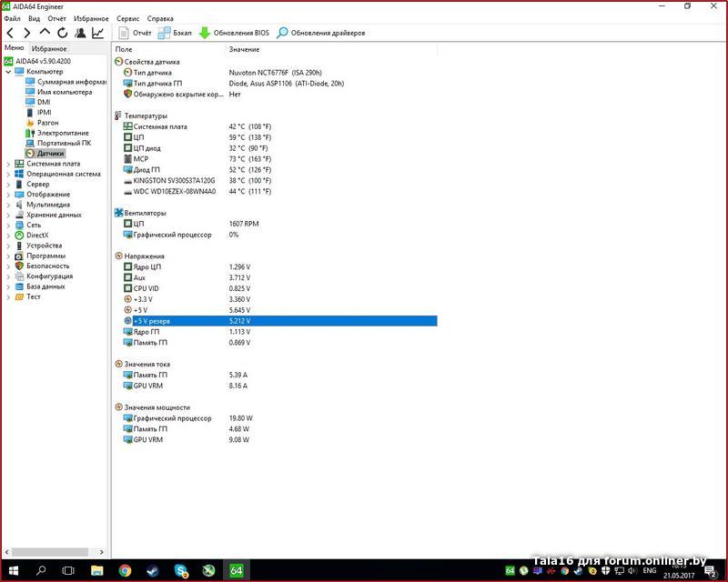This screenshot has width=728, height=582.
Task: Select the +3.3 V voltage row
Action: [143, 299]
